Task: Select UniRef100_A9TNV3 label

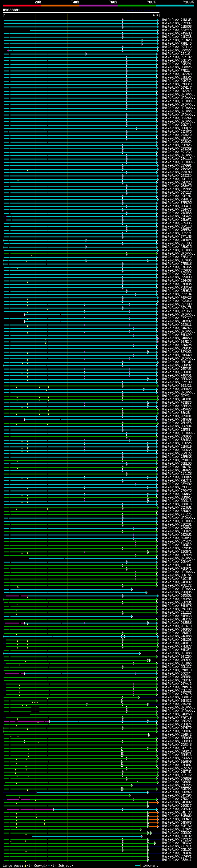Action: [177, 40]
